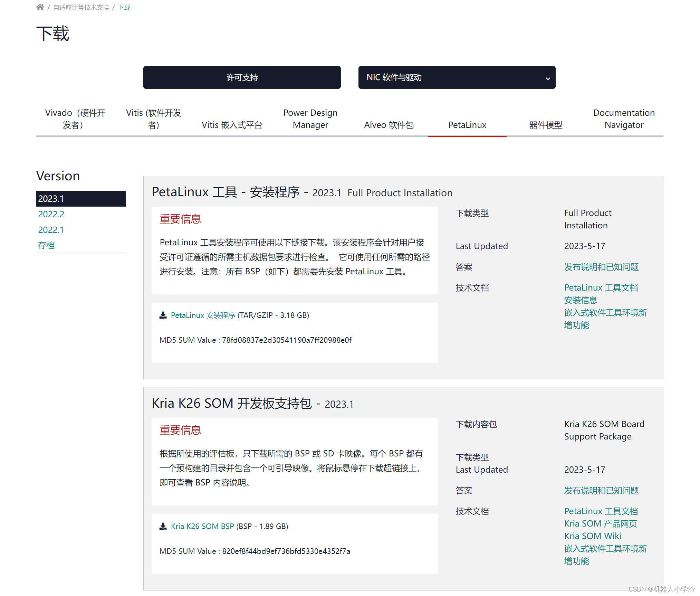Open the Kria SOM Wiki link
700x596 pixels.
[593, 536]
